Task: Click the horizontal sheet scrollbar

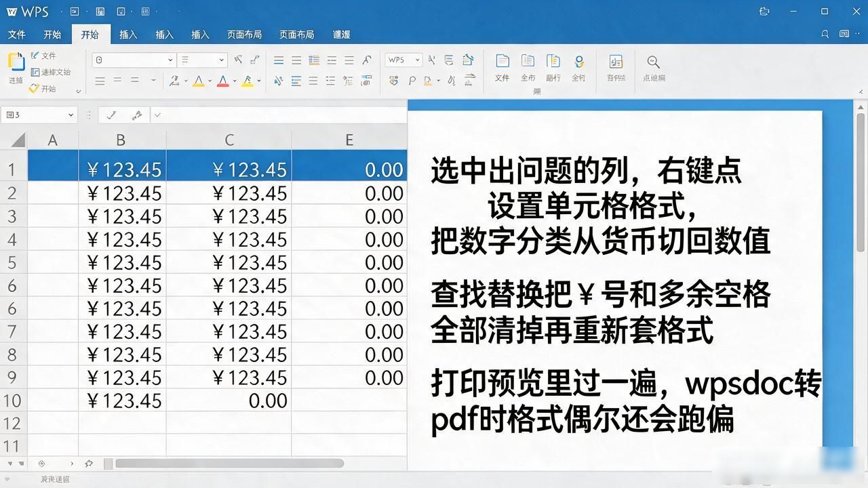Action: pyautogui.click(x=229, y=464)
